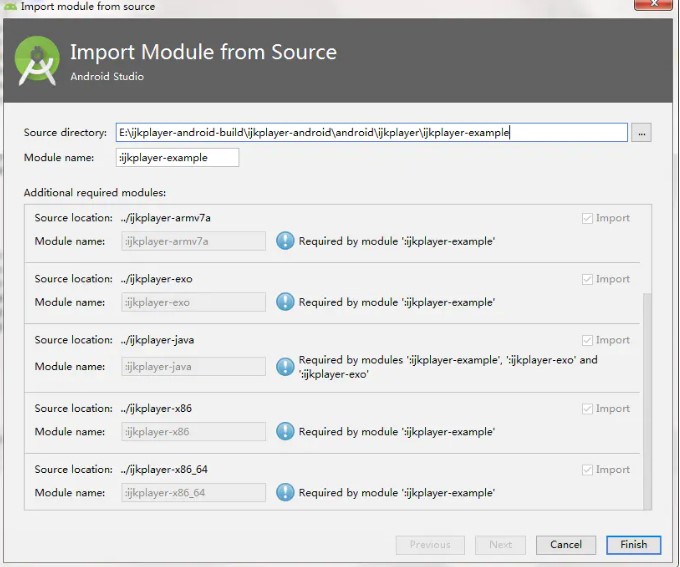Click the Previous button
This screenshot has width=680, height=567.
point(430,545)
